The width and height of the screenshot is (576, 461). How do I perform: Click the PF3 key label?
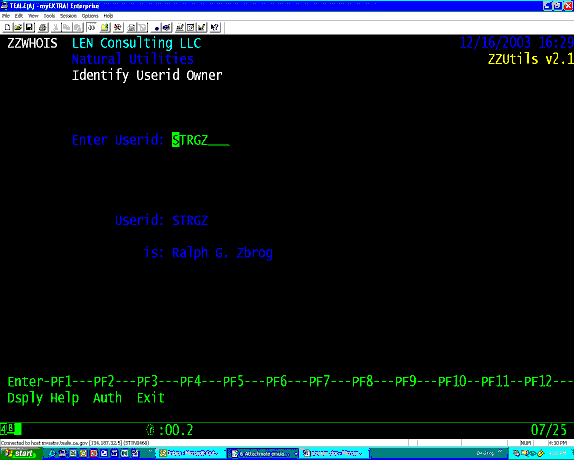click(x=147, y=382)
